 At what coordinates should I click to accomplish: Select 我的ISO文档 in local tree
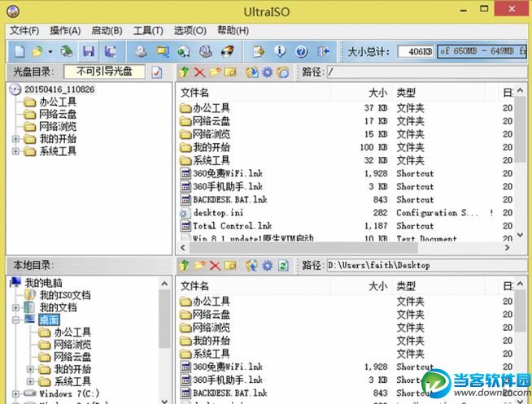pos(65,295)
